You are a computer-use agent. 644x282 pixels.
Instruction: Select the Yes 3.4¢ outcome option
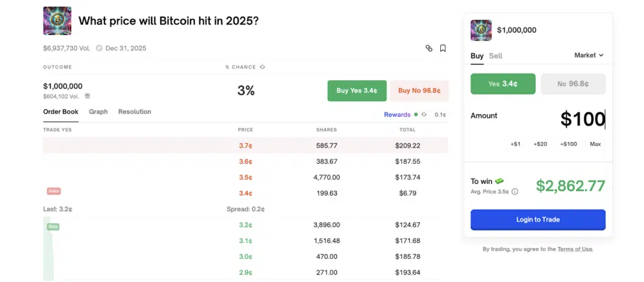point(503,84)
